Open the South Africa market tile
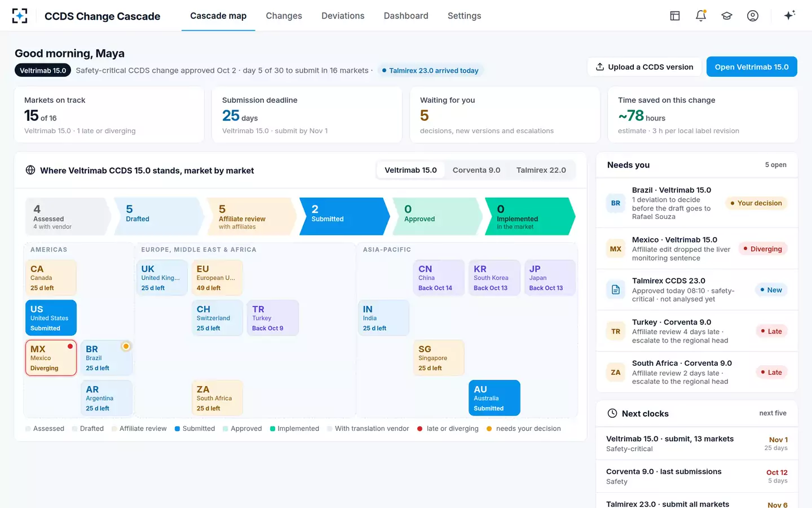 [217, 398]
